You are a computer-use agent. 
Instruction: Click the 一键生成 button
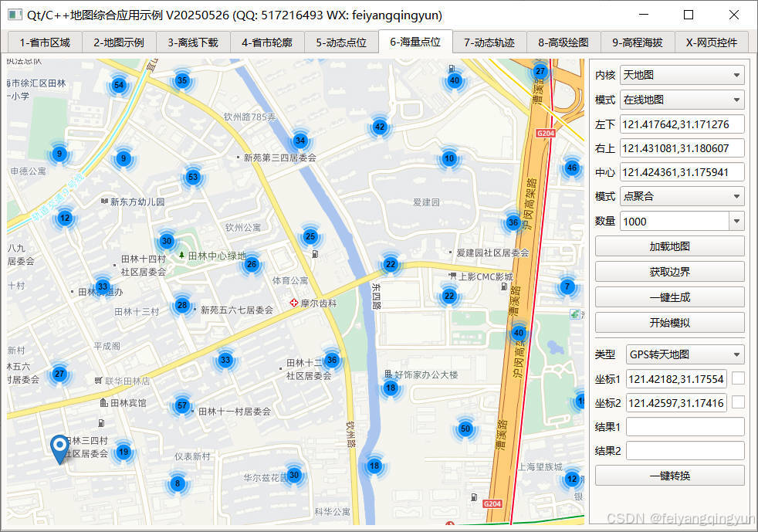pos(669,297)
